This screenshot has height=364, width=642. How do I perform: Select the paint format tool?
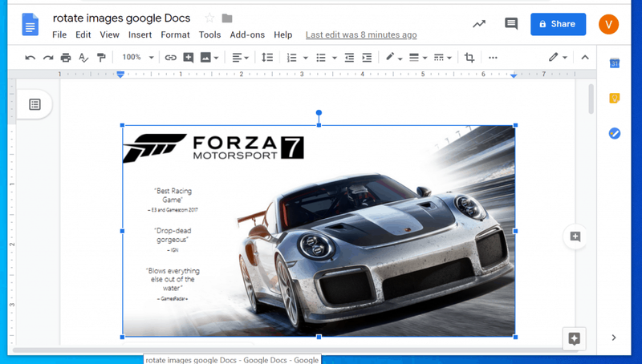pos(101,58)
